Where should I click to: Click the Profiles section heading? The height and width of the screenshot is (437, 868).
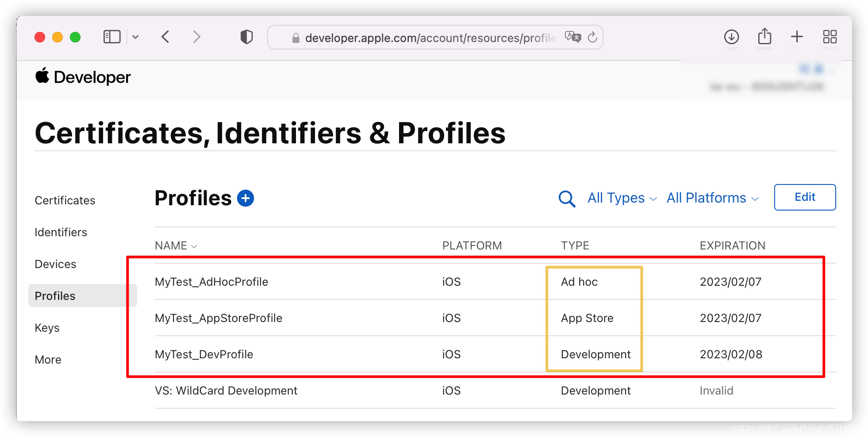point(193,198)
